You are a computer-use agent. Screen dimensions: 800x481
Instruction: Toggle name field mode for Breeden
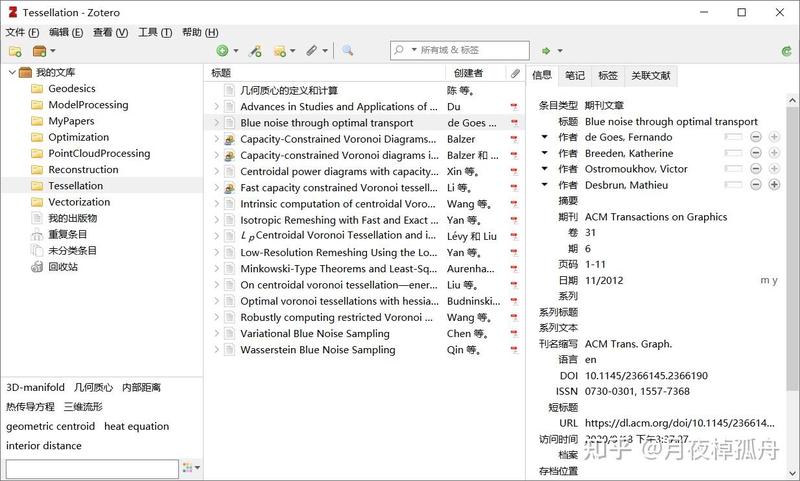733,153
